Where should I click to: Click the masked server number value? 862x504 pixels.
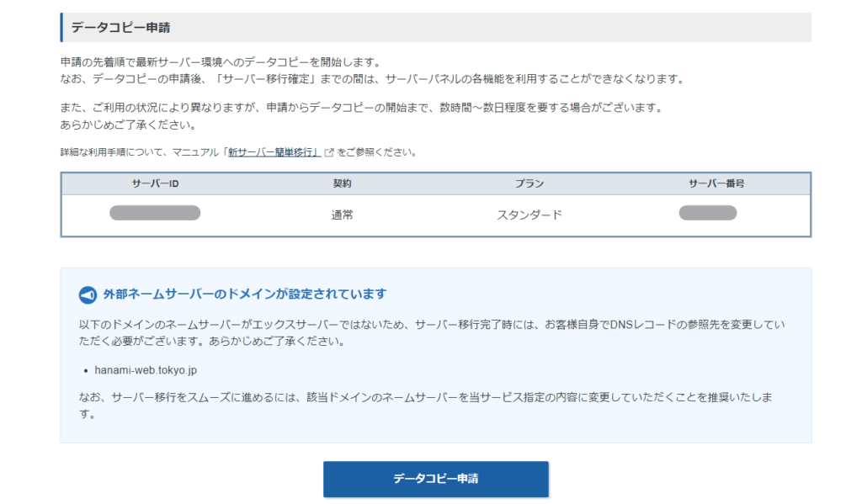coord(708,213)
